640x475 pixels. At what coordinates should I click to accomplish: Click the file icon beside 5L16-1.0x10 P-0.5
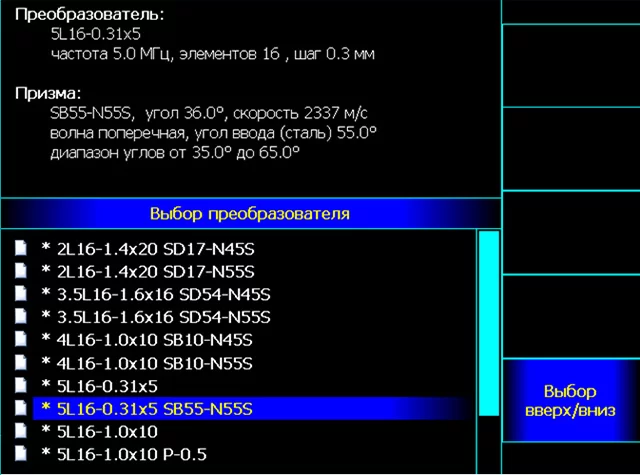(x=20, y=455)
